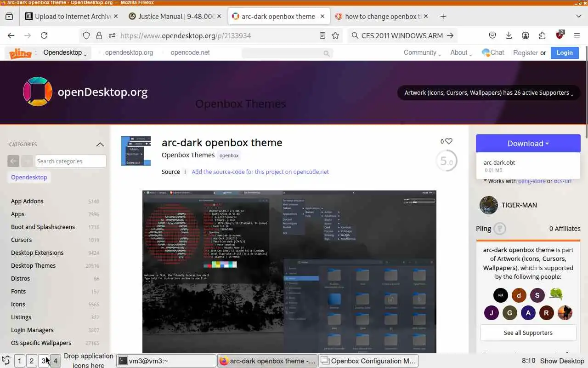Click the Register link

tap(525, 53)
